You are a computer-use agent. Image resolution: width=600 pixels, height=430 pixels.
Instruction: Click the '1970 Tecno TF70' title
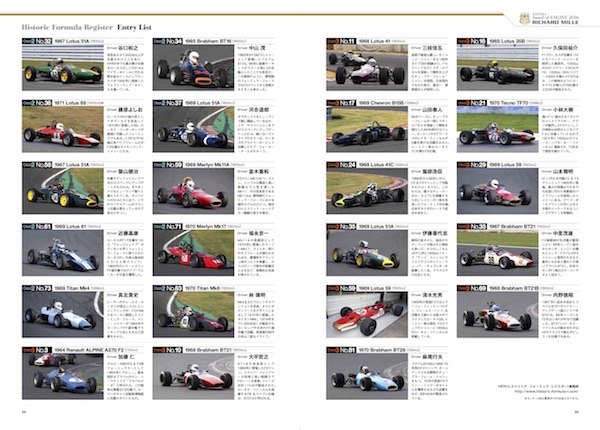tap(508, 103)
